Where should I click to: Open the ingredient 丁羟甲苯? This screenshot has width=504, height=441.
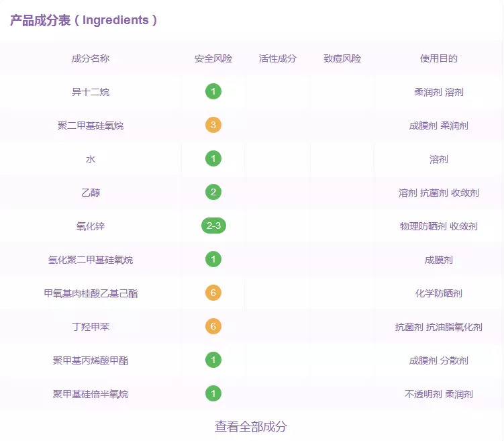coord(91,327)
